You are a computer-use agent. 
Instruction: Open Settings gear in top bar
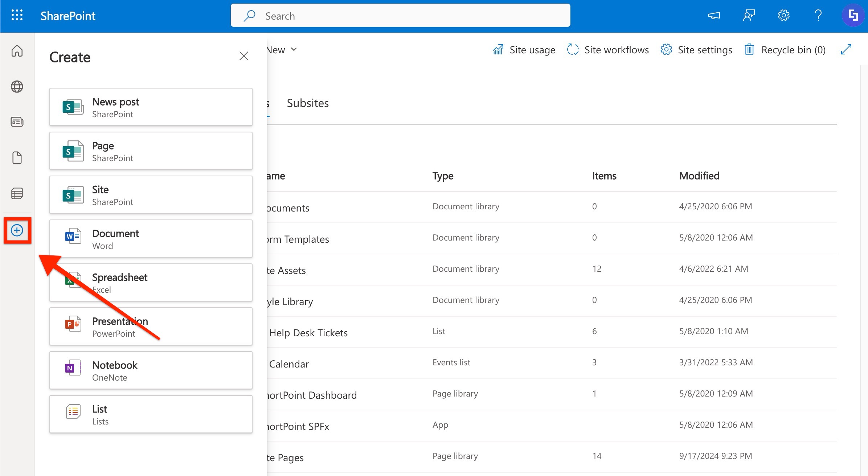pyautogui.click(x=783, y=16)
